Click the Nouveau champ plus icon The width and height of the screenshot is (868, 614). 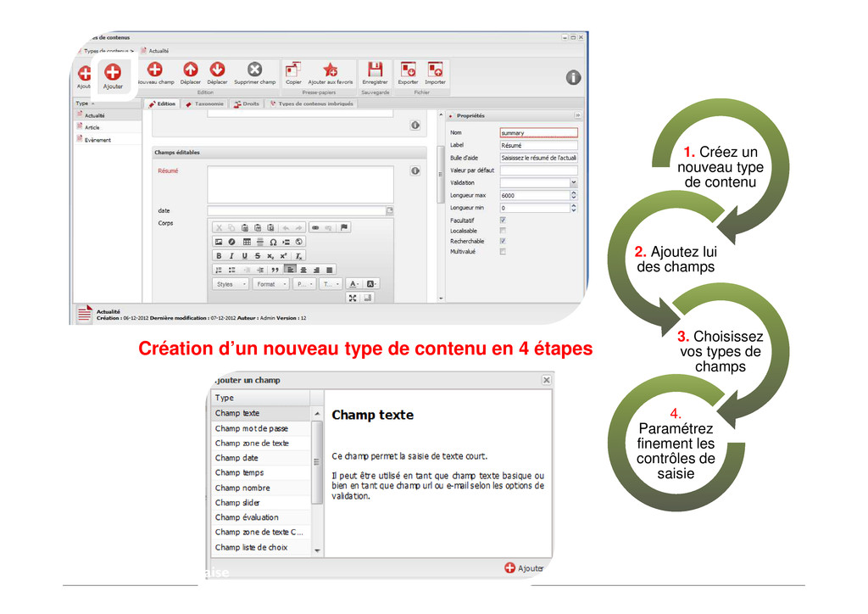coord(155,70)
